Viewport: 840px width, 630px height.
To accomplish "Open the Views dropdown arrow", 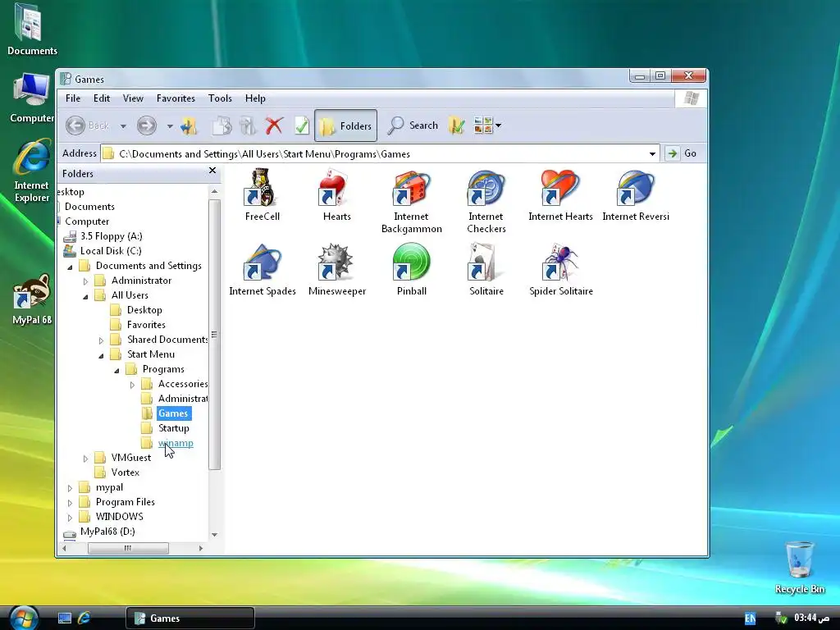I will point(498,126).
